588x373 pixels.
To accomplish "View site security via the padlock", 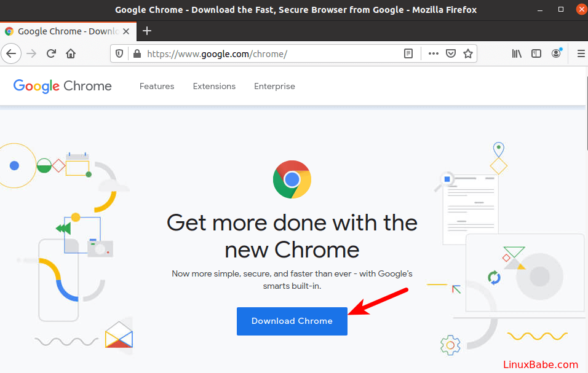I will [137, 53].
